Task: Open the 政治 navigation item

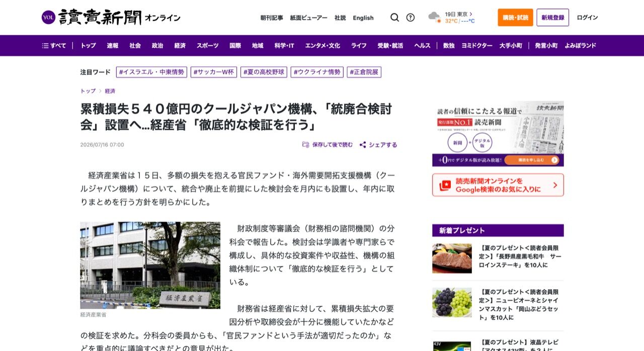Action: [157, 45]
